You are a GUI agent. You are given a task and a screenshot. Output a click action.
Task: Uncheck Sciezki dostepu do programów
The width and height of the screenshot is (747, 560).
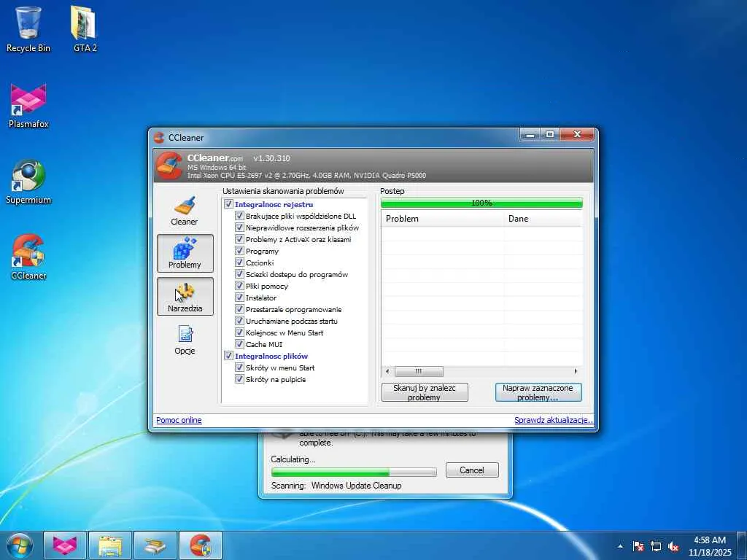click(239, 274)
